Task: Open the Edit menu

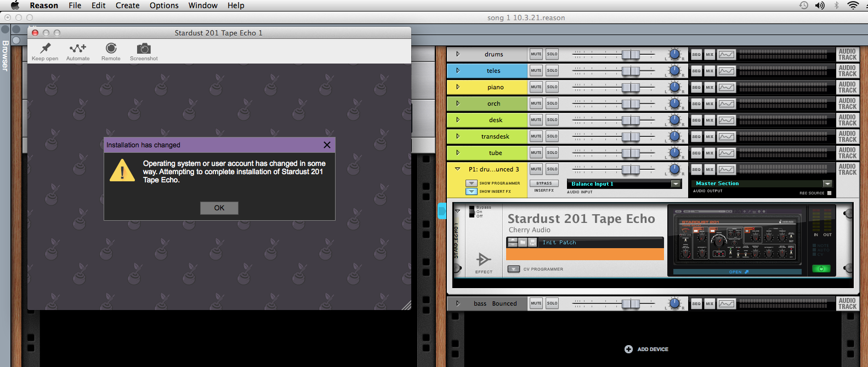Action: point(99,5)
